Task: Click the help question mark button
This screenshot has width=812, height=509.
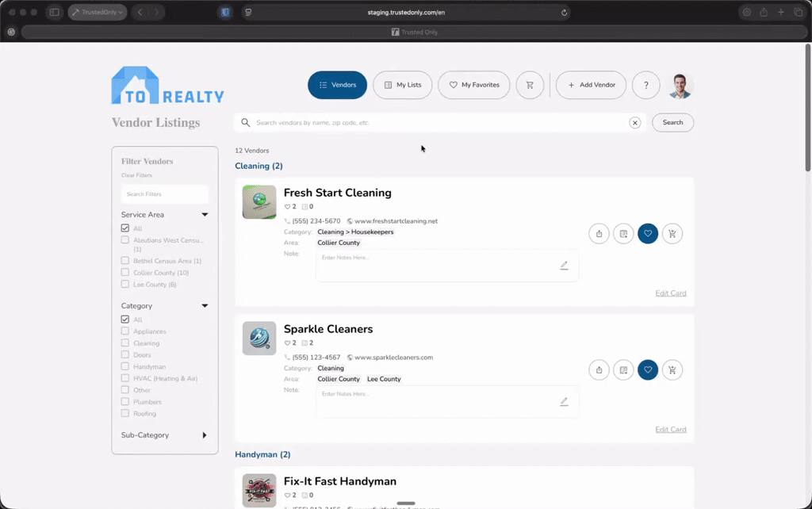Action: (x=645, y=85)
